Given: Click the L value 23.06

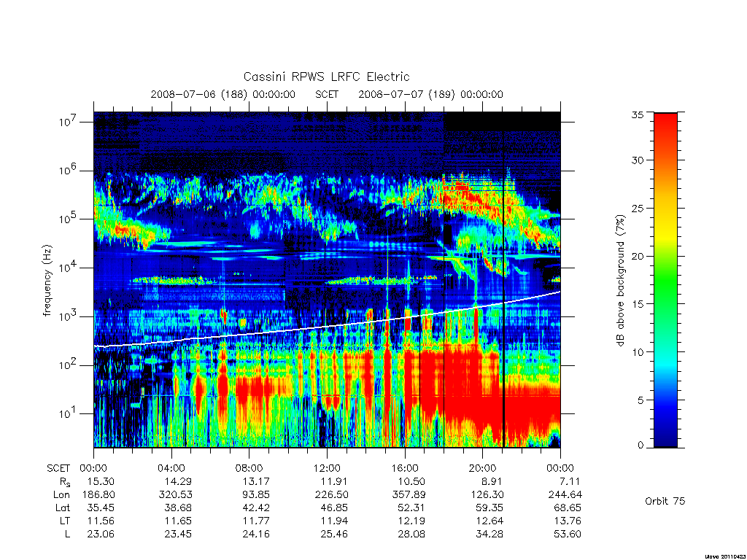Looking at the screenshot, I should click(x=101, y=534).
